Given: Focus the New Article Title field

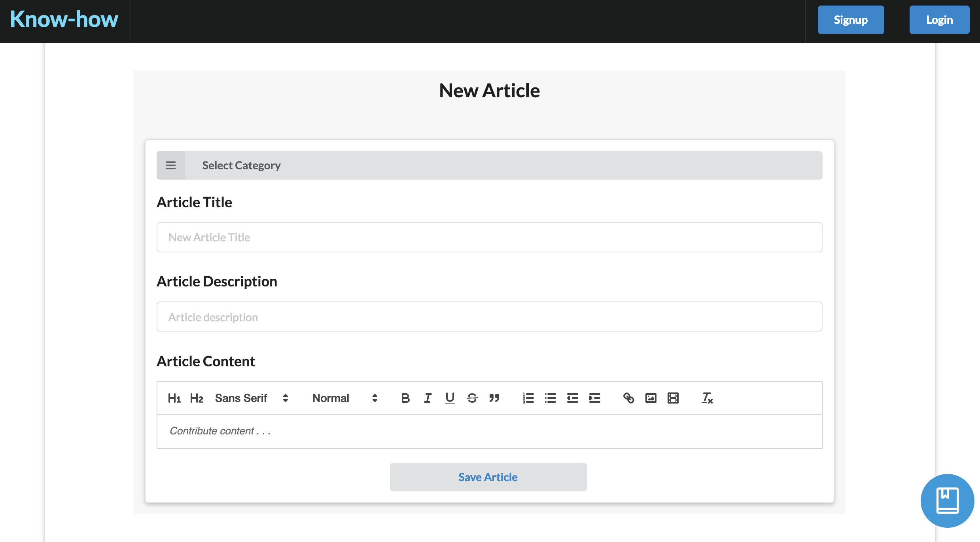Looking at the screenshot, I should (489, 237).
